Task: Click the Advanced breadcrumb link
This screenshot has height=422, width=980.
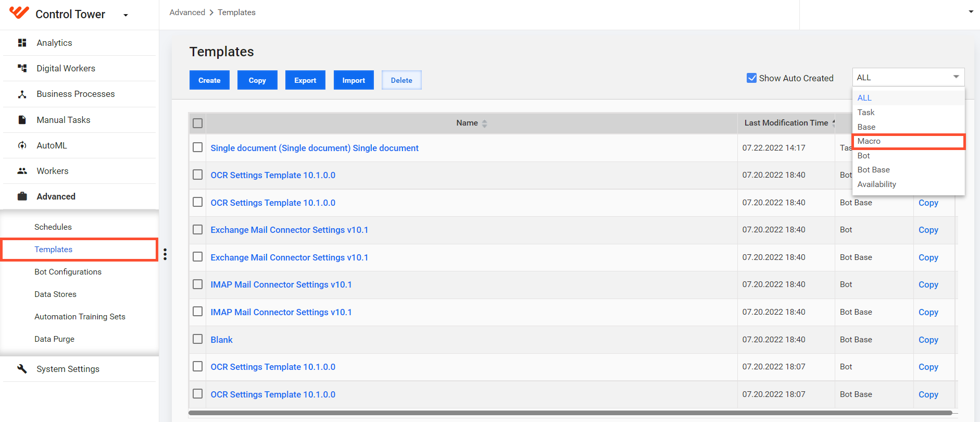Action: [x=187, y=13]
